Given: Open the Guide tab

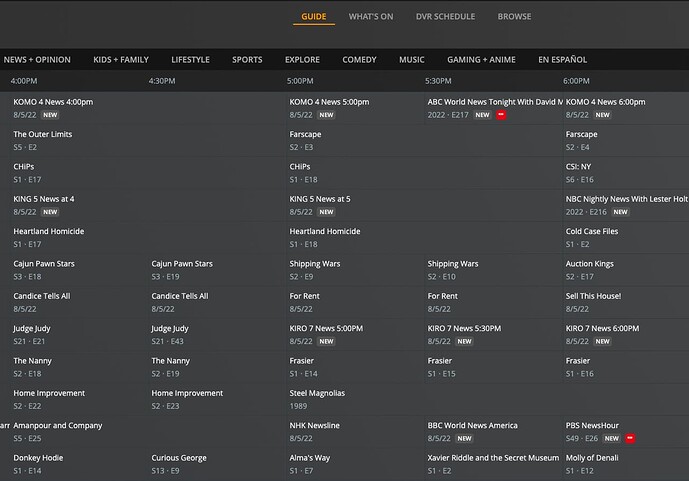Looking at the screenshot, I should click(x=314, y=17).
